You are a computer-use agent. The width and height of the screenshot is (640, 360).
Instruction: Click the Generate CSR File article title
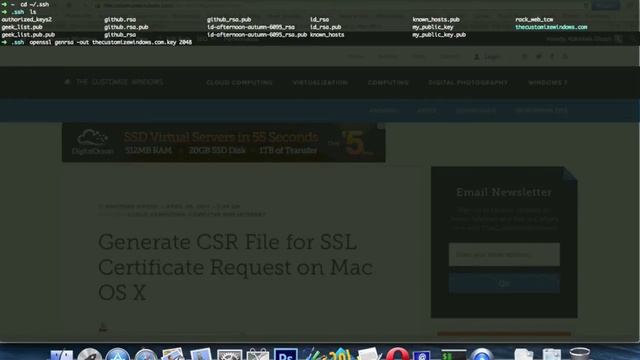236,267
